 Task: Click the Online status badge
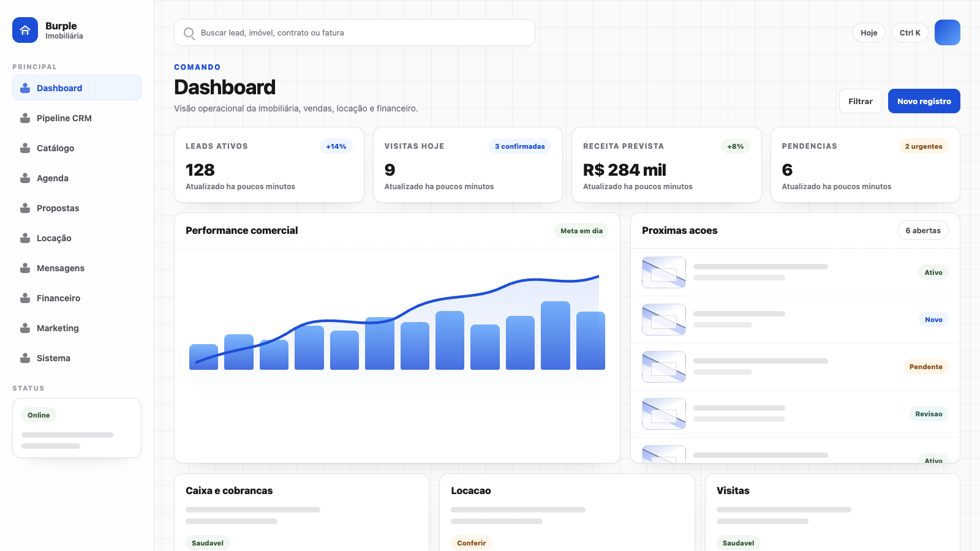point(39,415)
